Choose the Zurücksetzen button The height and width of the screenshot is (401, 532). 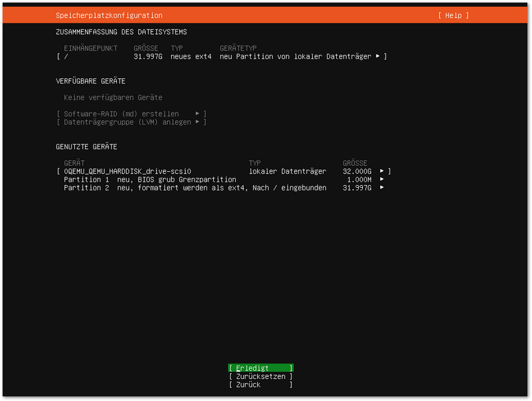pyautogui.click(x=261, y=376)
